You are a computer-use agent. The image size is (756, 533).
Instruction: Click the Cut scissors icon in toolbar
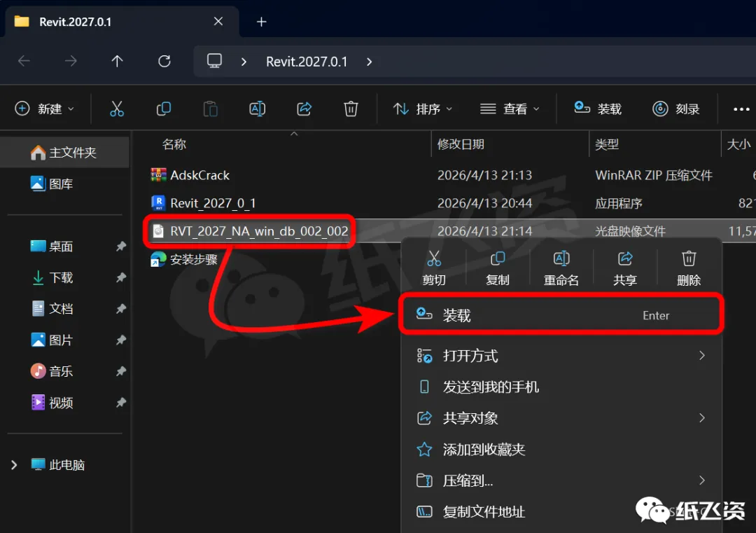(117, 109)
